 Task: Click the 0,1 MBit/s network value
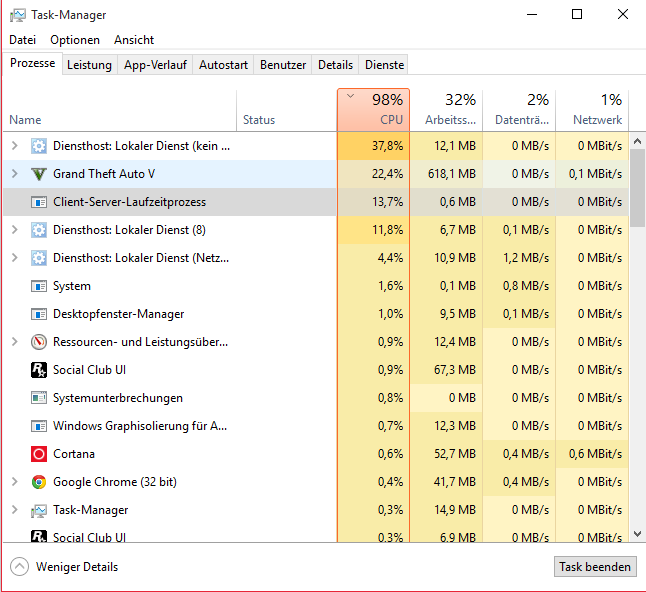coord(595,174)
